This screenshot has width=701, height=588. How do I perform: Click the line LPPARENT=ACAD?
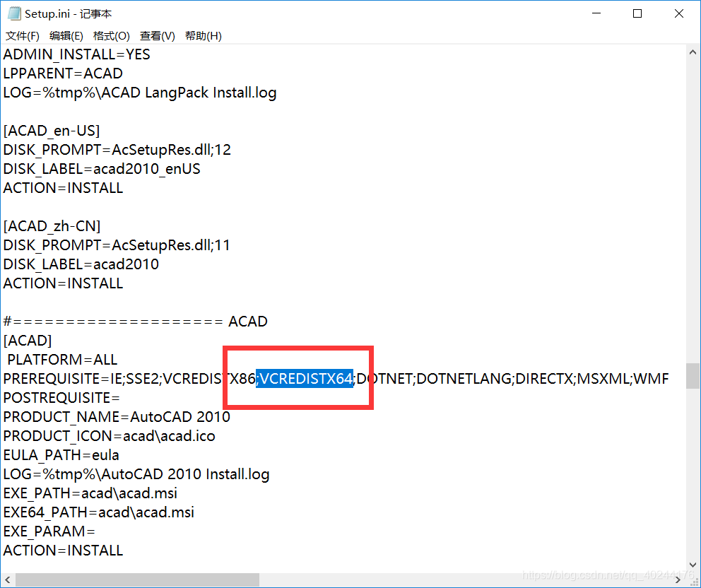[63, 73]
